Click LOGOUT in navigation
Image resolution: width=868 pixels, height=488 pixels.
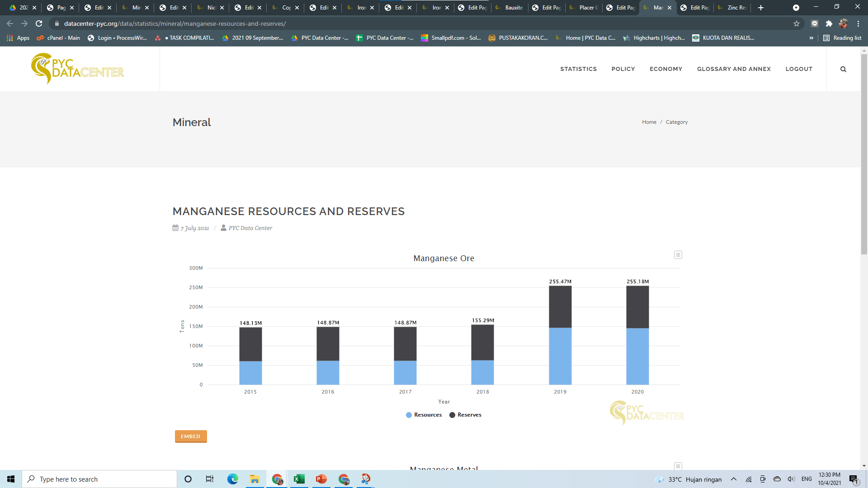[x=799, y=69]
